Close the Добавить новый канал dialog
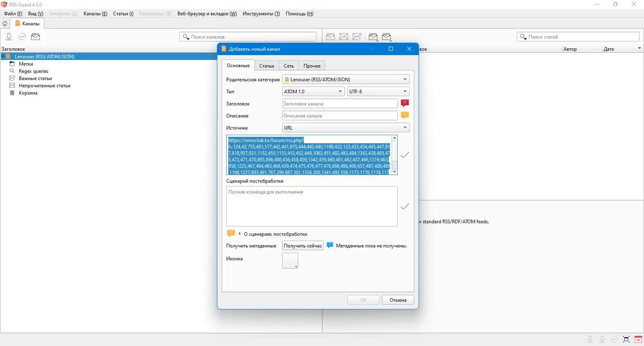Screen dimensions: 644x346 click(409, 49)
